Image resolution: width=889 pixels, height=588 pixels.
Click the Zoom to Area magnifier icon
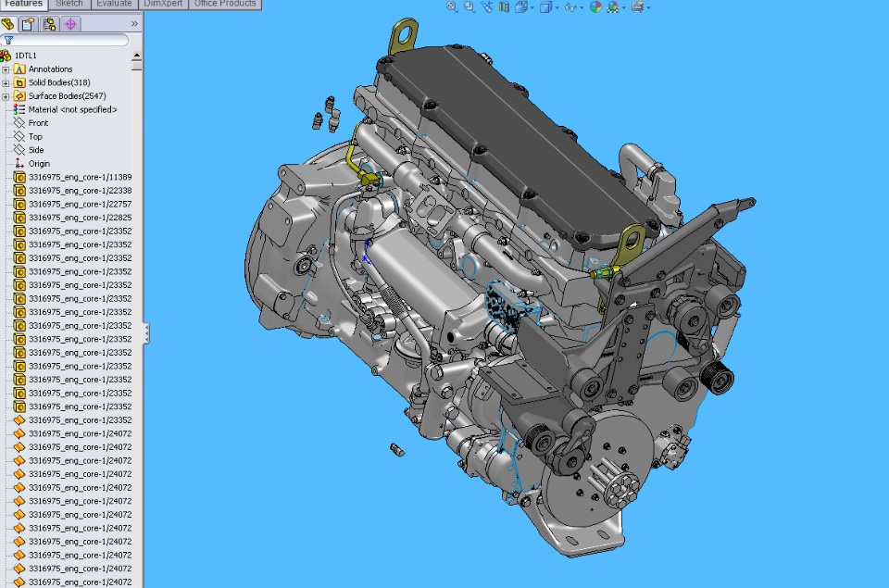pyautogui.click(x=470, y=6)
